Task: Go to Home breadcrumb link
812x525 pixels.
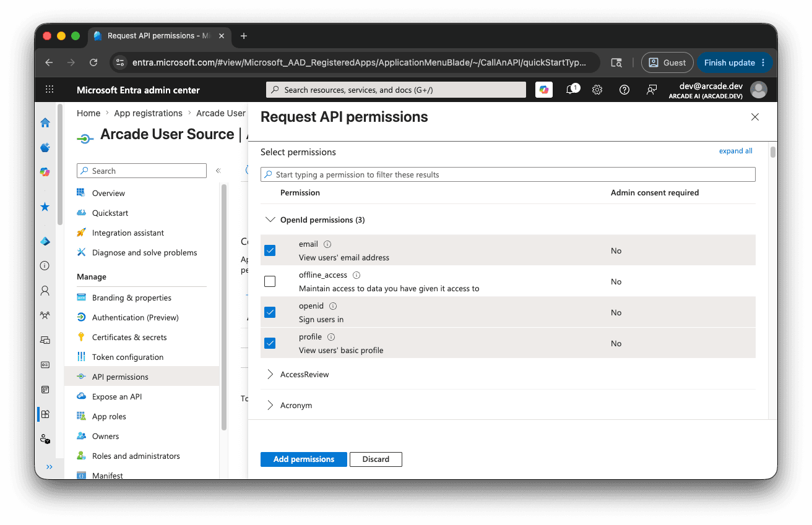Action: pos(89,113)
